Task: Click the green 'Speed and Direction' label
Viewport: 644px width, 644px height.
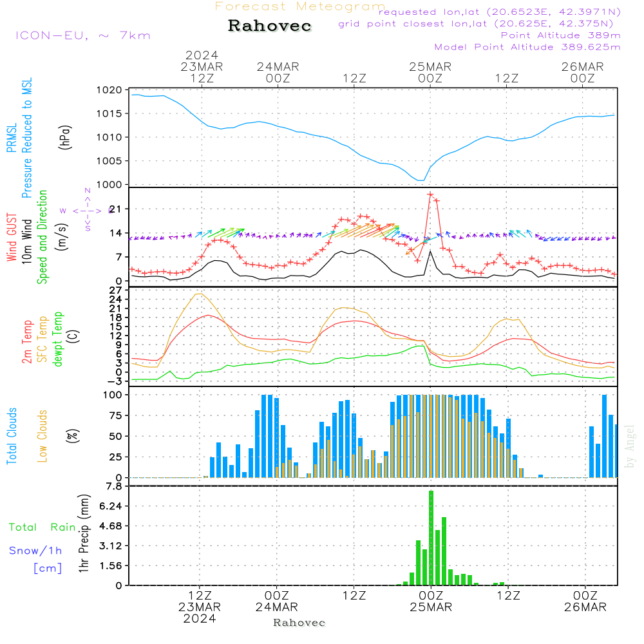Action: [x=42, y=237]
